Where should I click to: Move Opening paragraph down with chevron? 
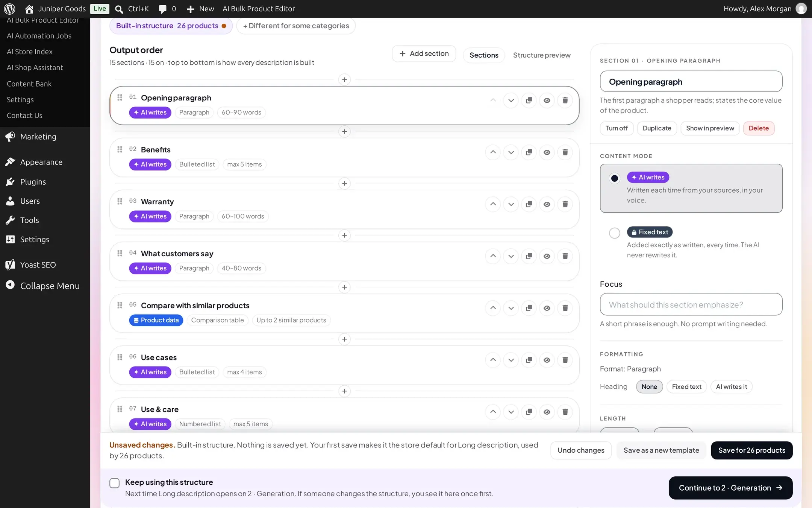tap(511, 100)
